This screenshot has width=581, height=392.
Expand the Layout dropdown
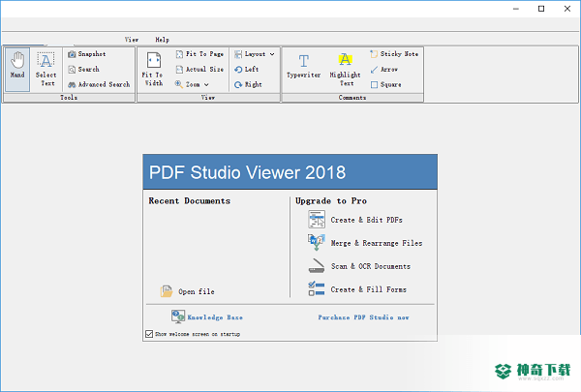coord(255,54)
